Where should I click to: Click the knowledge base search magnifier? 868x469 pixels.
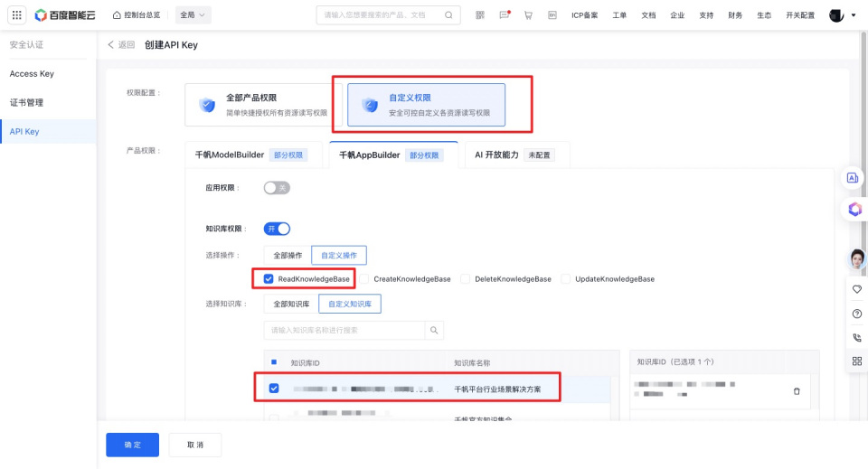[434, 330]
